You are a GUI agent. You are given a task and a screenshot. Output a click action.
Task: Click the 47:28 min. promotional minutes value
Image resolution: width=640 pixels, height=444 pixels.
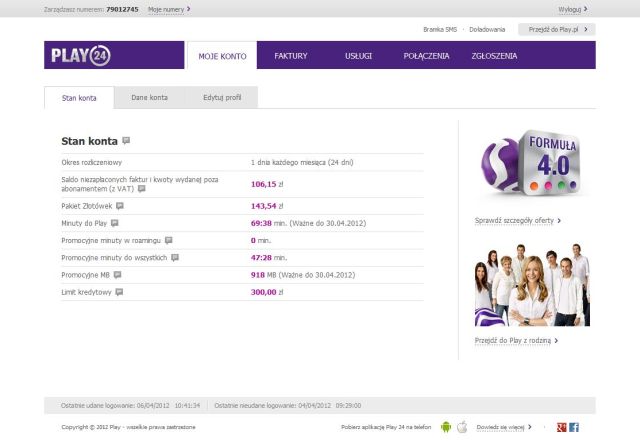tap(269, 258)
